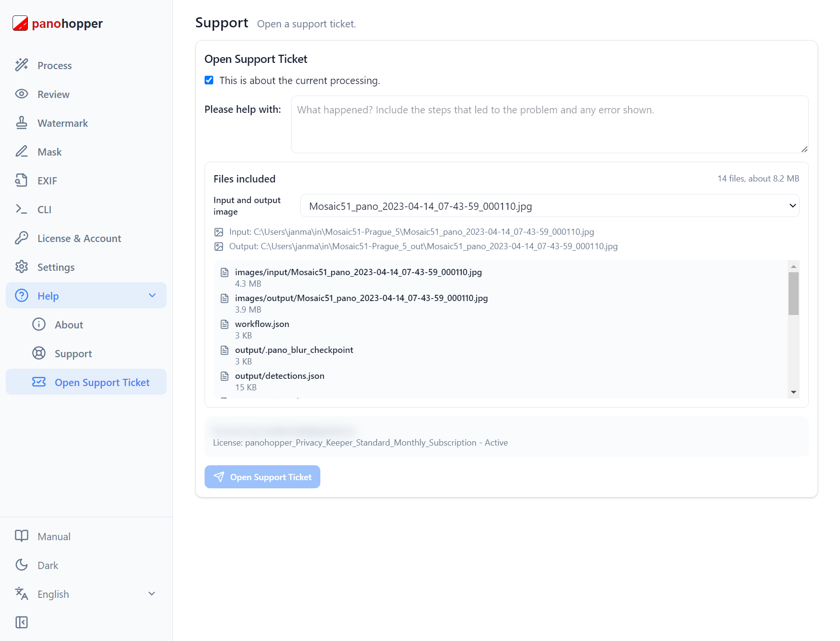This screenshot has width=840, height=641.
Task: Click the panohopper logo icon
Action: (x=20, y=23)
